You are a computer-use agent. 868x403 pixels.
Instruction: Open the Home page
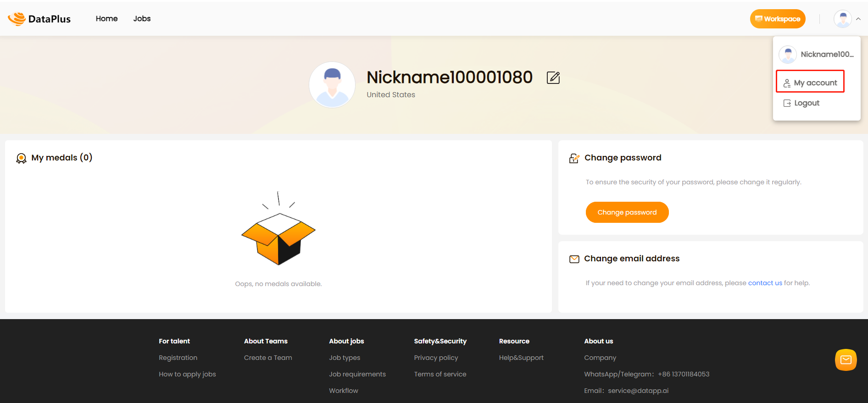pyautogui.click(x=106, y=19)
